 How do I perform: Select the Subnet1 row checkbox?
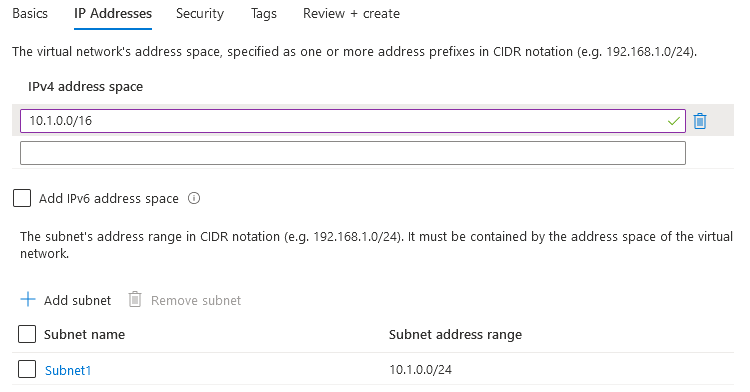pyautogui.click(x=27, y=369)
